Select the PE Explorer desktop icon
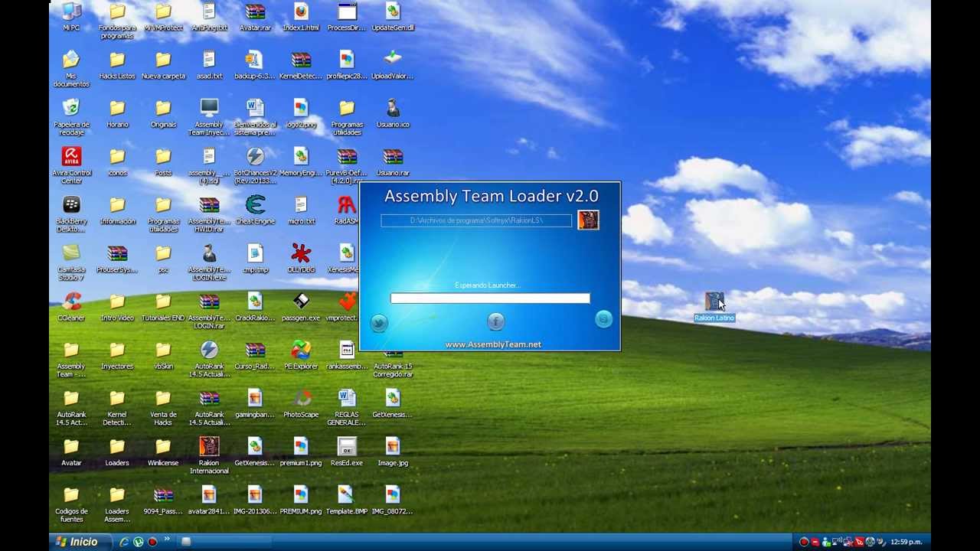Viewport: 980px width, 551px height. [301, 354]
